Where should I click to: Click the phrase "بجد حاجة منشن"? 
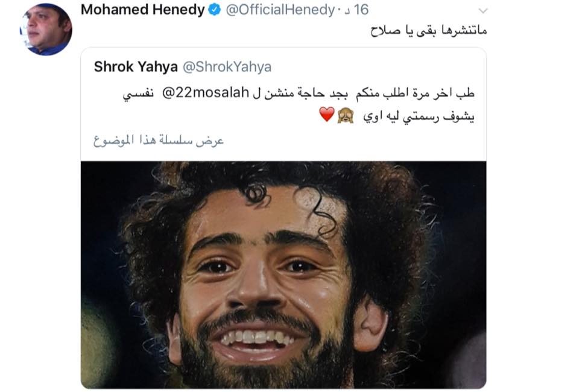click(x=306, y=93)
